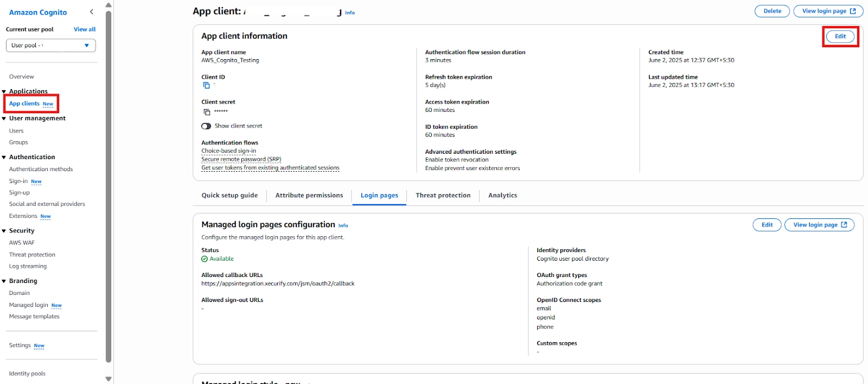
Task: Open Message templates in sidebar
Action: point(34,317)
